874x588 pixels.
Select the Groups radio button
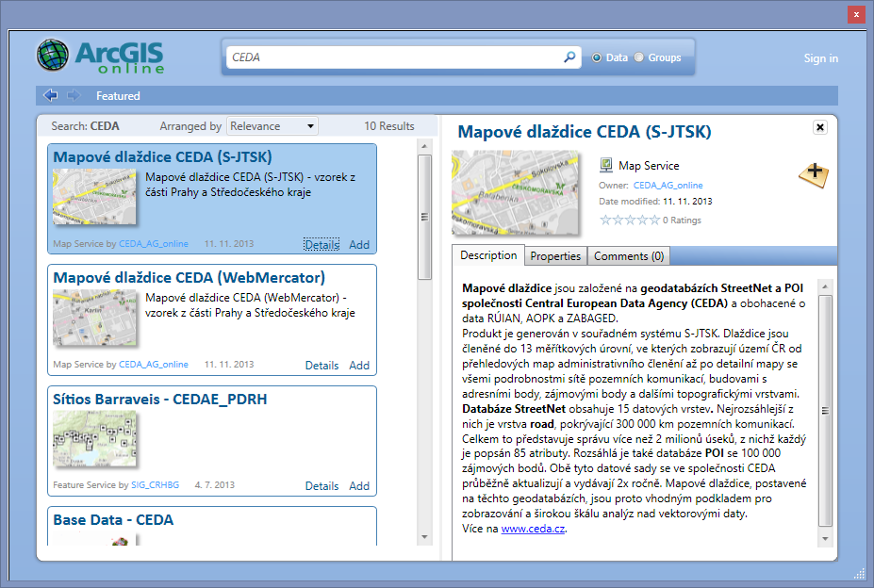639,57
